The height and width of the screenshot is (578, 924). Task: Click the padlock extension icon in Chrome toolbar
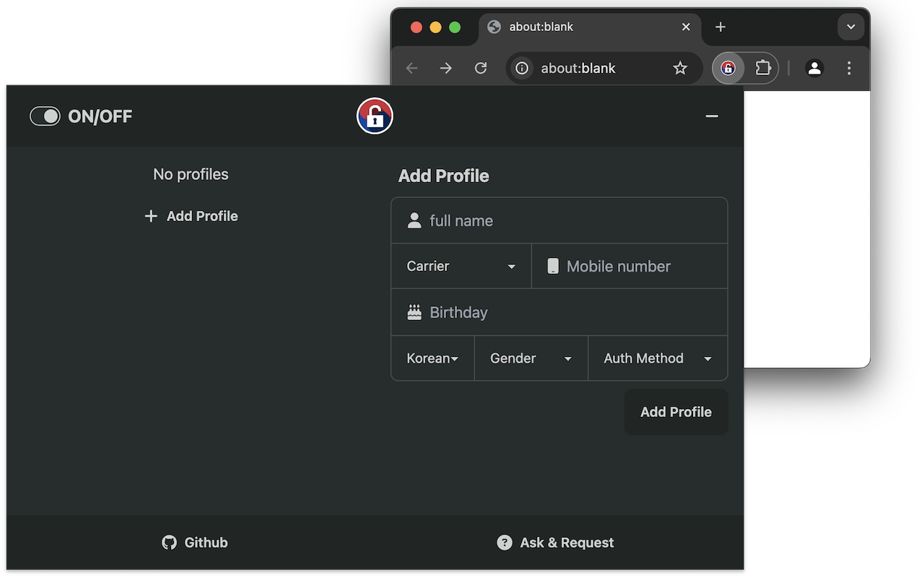pos(728,68)
